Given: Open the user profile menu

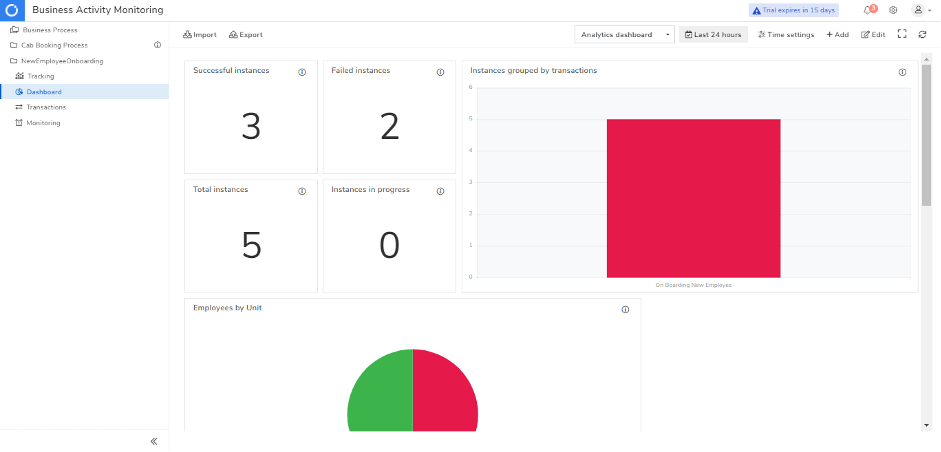Looking at the screenshot, I should (x=921, y=10).
